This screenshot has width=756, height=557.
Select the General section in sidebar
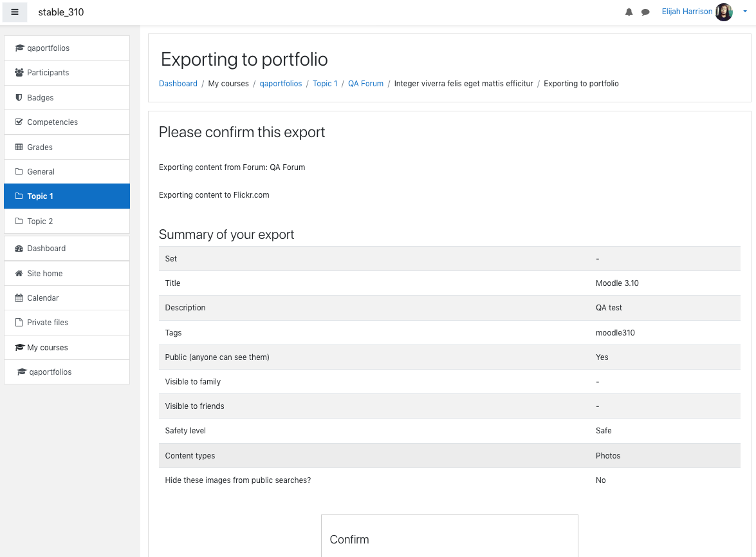pyautogui.click(x=67, y=172)
